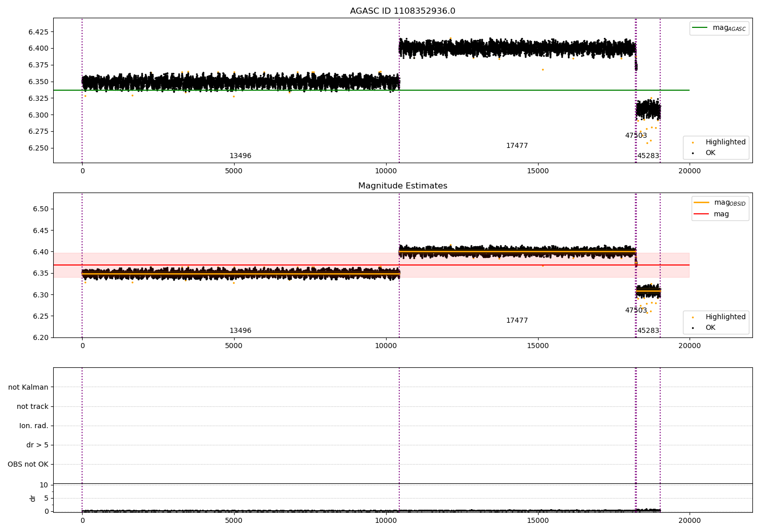Click the "Ion. rad." axis label
This screenshot has height=532, width=760.
(34, 426)
